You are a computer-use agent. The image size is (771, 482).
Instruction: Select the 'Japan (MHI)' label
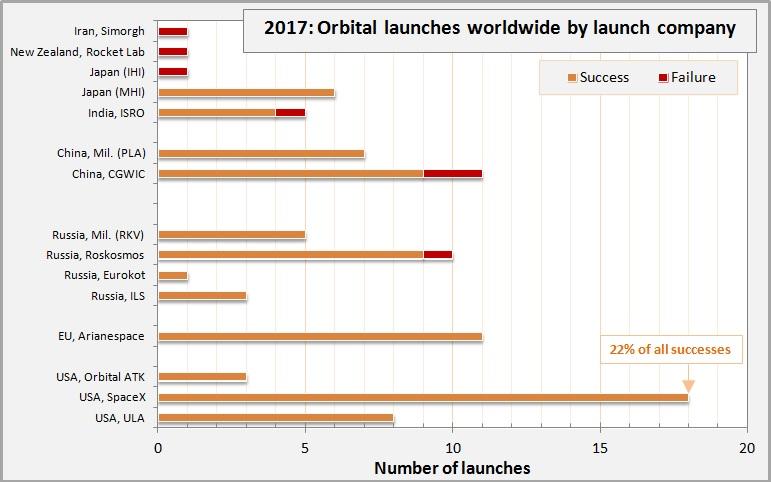(x=113, y=92)
